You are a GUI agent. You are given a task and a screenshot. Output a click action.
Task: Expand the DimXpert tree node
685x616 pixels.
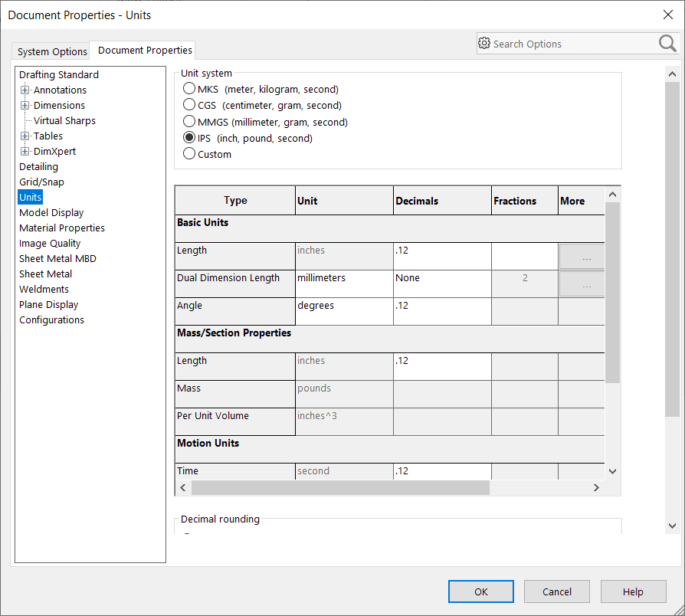pyautogui.click(x=25, y=152)
